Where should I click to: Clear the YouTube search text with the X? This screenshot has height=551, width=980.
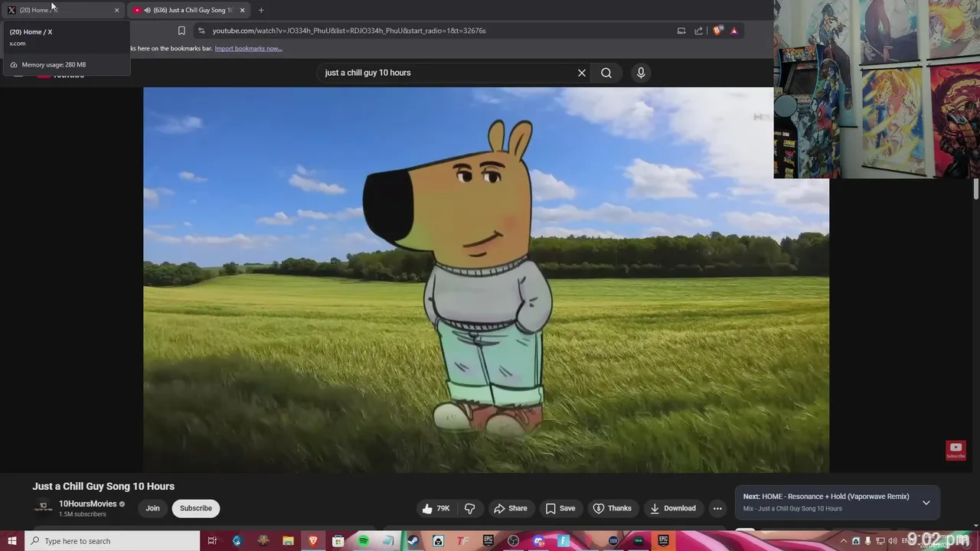point(582,73)
